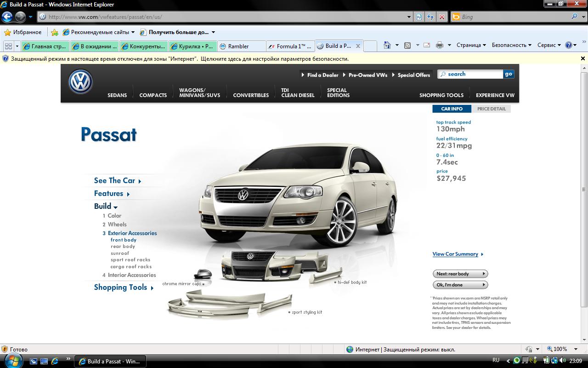
Task: Select the chrome mirror caps accessory
Action: [x=202, y=274]
